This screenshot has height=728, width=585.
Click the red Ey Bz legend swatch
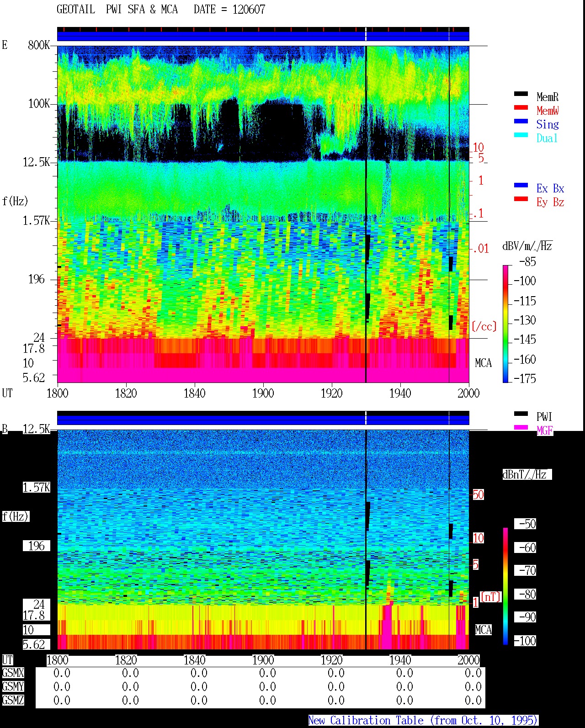[x=521, y=199]
